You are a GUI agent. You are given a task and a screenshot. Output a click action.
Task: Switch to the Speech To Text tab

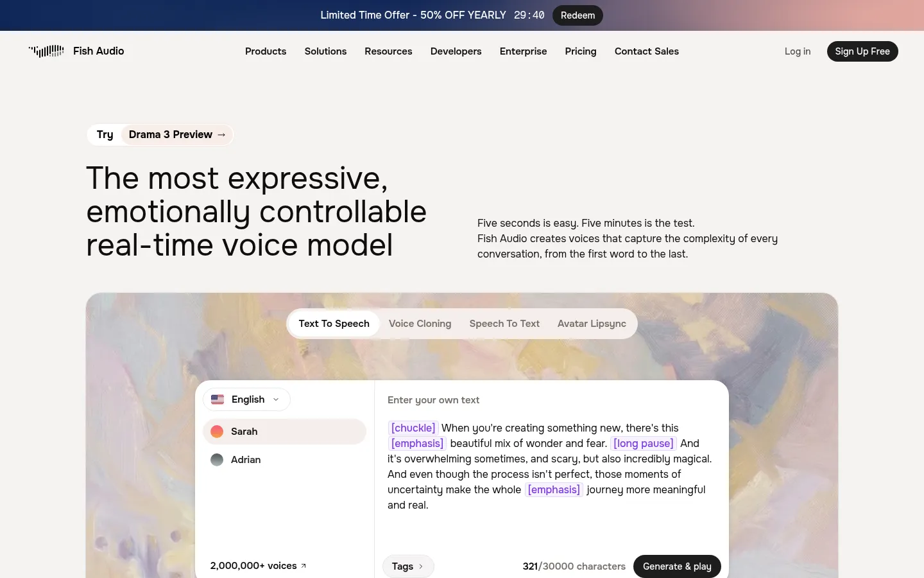tap(504, 324)
